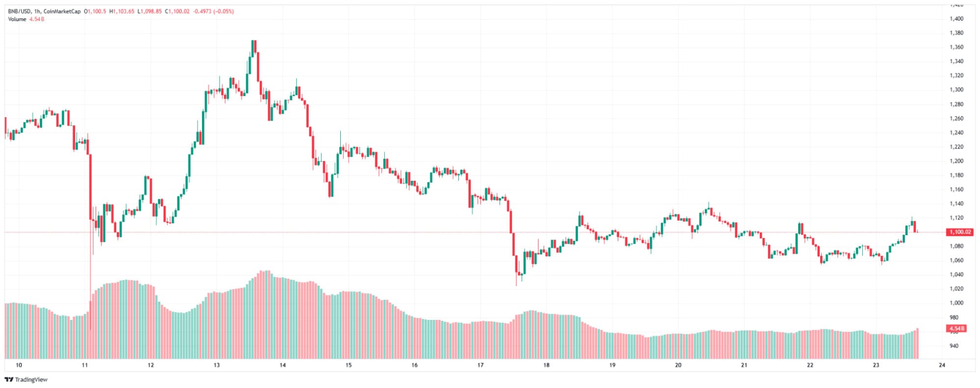Click the 1,400 price axis label
The height and width of the screenshot is (388, 980).
(956, 19)
